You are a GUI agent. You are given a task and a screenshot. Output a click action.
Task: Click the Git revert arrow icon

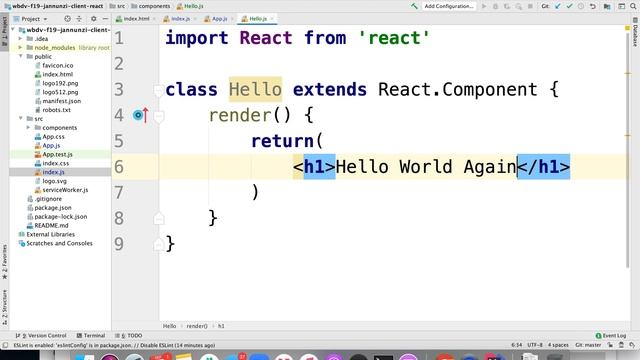pyautogui.click(x=593, y=6)
